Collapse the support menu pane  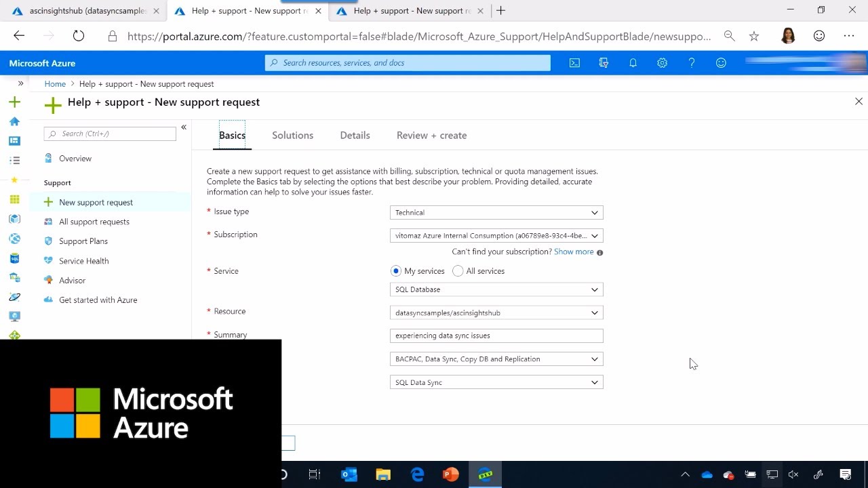[x=184, y=127]
